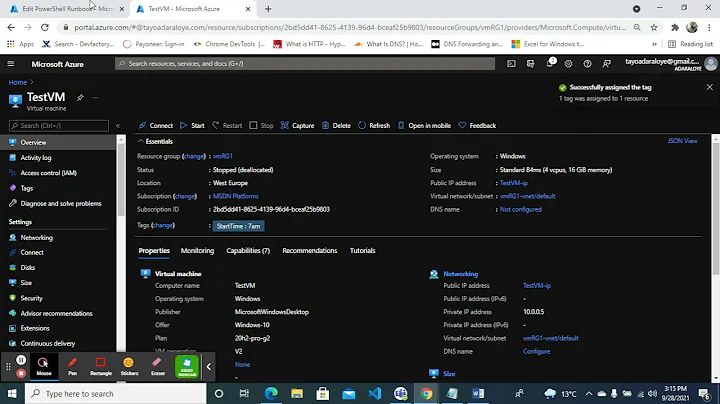Connect to the virtual machine from toolbar
The height and width of the screenshot is (404, 720).
(x=156, y=125)
